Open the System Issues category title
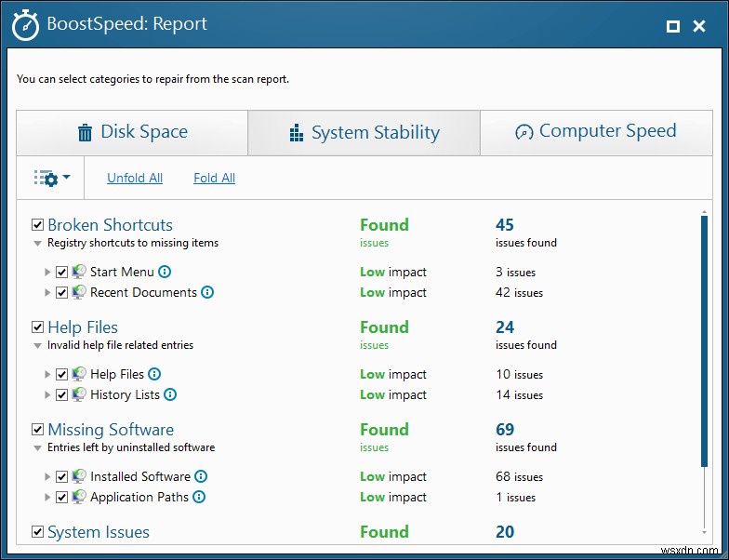 pos(99,532)
